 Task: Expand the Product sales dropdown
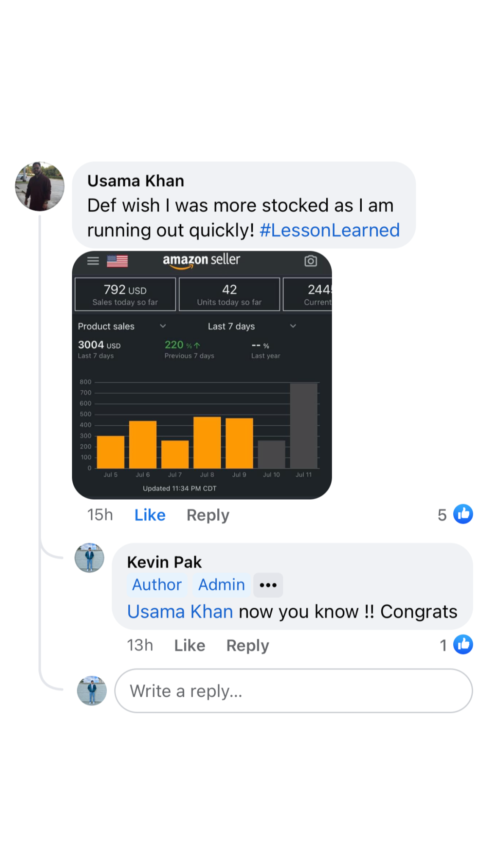(x=163, y=326)
